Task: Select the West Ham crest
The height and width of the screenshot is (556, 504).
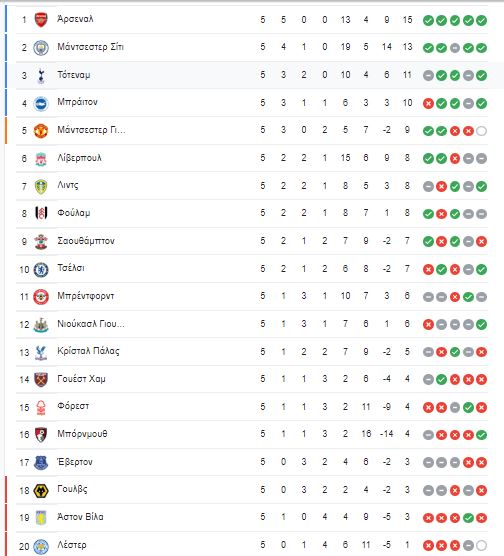Action: (x=41, y=380)
